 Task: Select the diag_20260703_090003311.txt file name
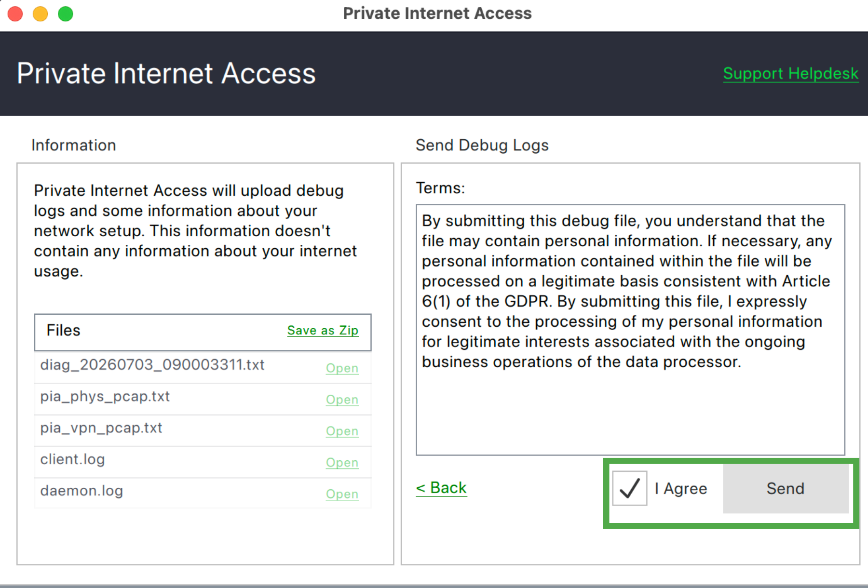[152, 365]
